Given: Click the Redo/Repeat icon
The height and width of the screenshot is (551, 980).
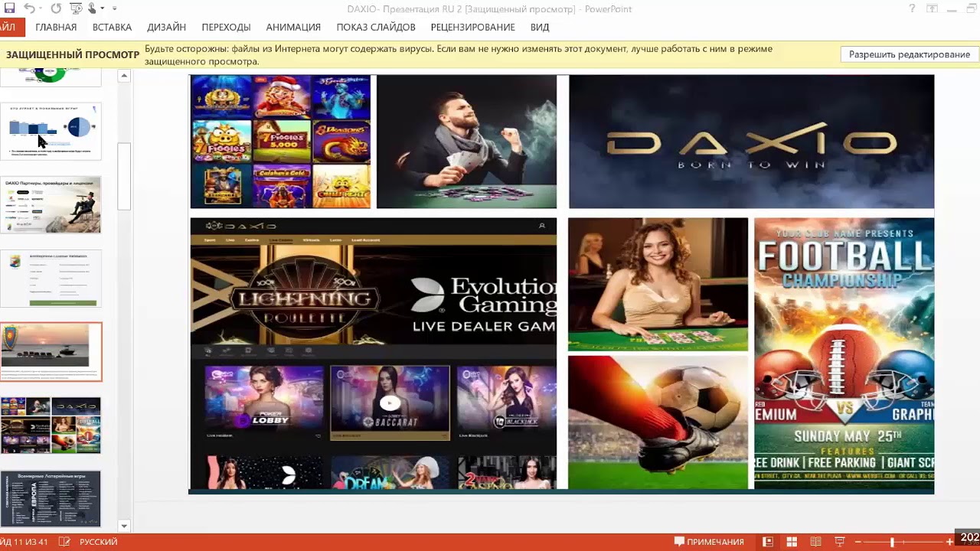Looking at the screenshot, I should (x=56, y=8).
